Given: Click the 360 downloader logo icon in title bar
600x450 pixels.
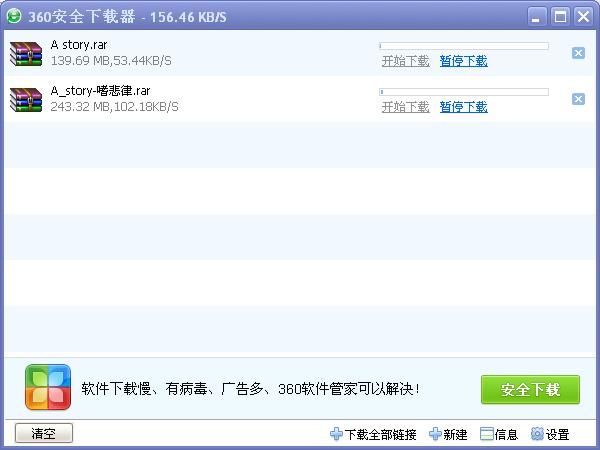Looking at the screenshot, I should click(14, 16).
